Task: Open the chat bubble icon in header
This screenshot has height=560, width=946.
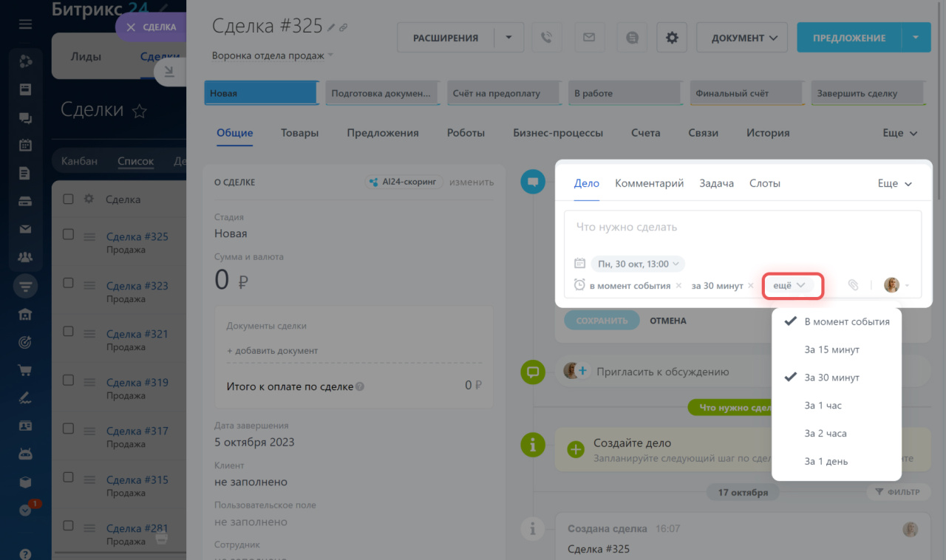Action: click(632, 38)
